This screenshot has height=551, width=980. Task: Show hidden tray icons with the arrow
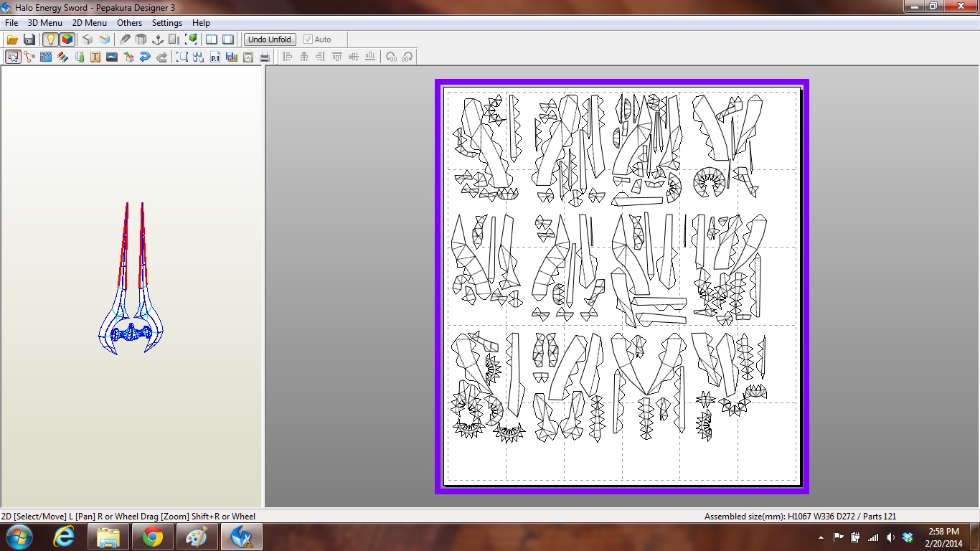pyautogui.click(x=821, y=537)
